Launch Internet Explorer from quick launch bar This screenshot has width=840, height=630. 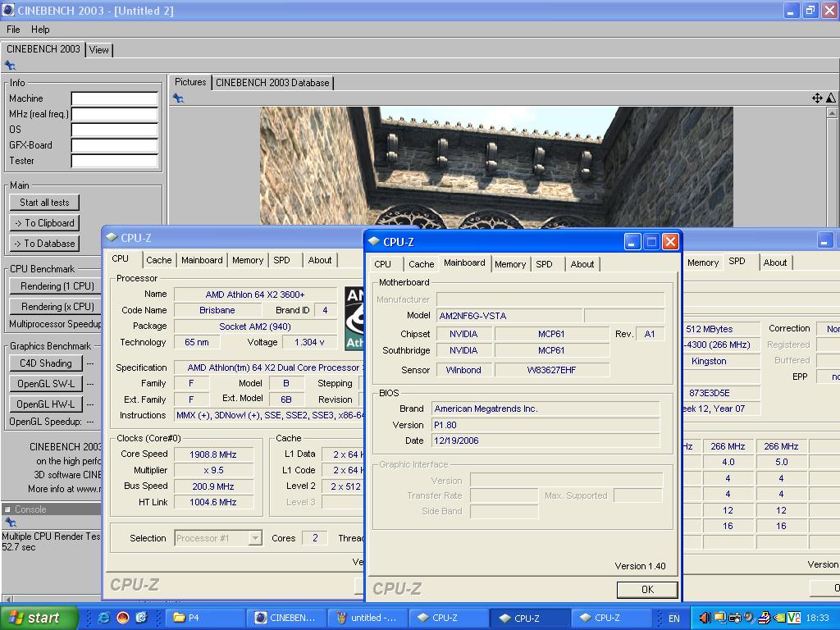[104, 618]
